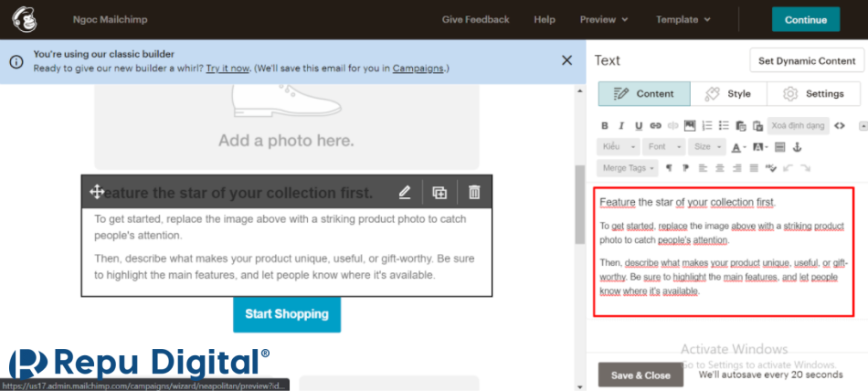Follow the Try it now link
Screen dimensions: 868x391
(228, 69)
